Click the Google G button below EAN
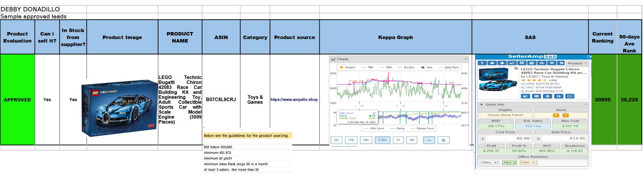 coord(559,96)
